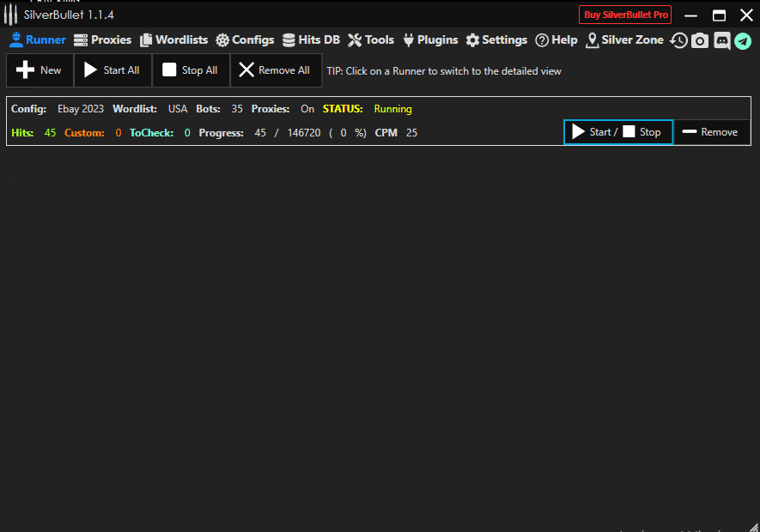Click the CPM value 25
The width and height of the screenshot is (760, 532).
[x=411, y=133]
